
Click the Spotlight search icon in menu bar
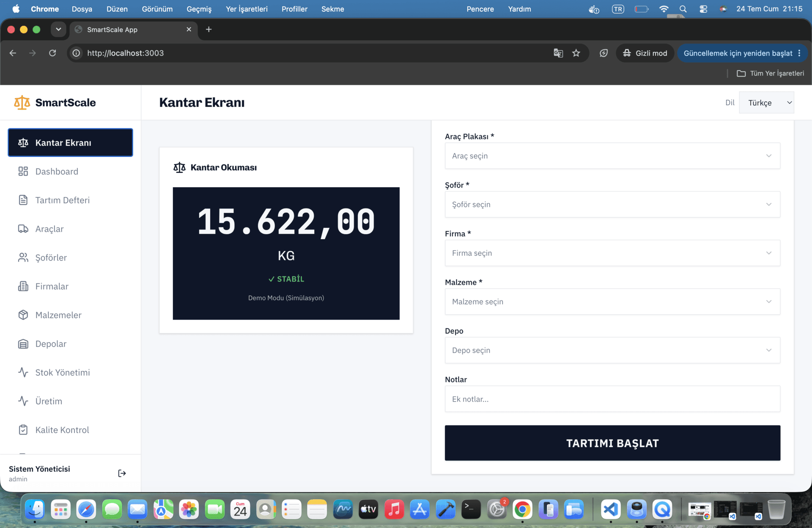point(683,9)
